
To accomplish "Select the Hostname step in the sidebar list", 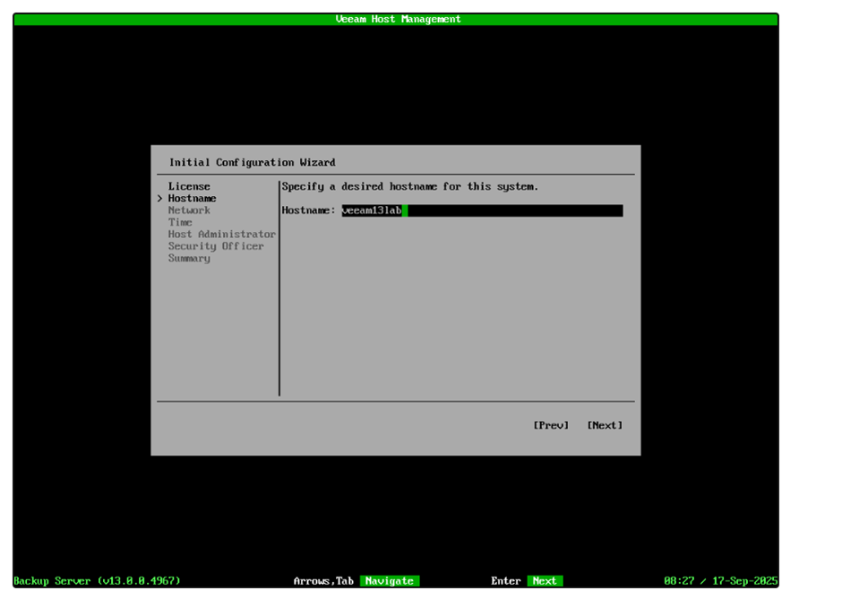I will click(x=192, y=198).
